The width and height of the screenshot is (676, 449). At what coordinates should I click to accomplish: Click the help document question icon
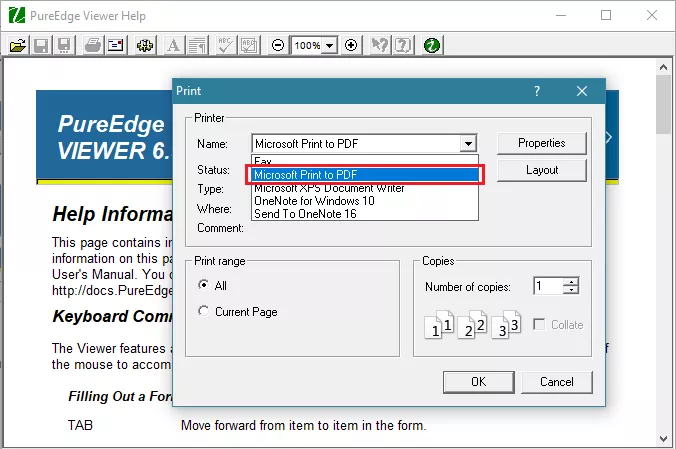click(403, 45)
